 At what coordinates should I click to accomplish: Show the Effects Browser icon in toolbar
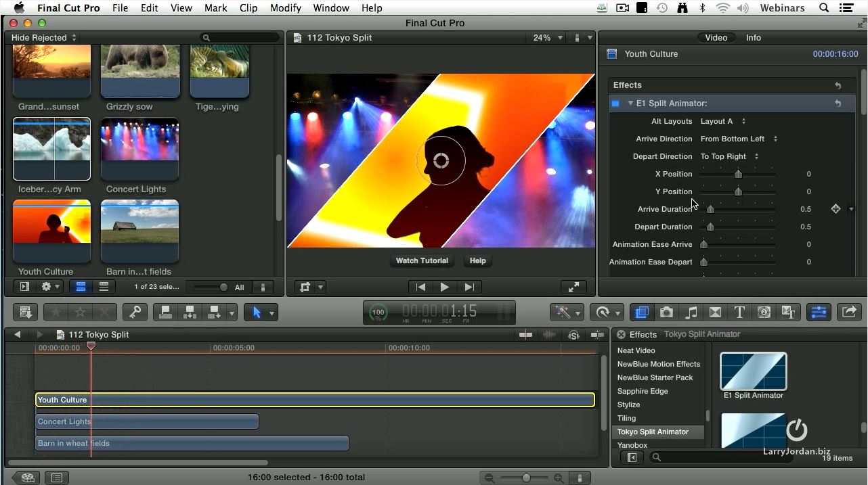coord(642,312)
